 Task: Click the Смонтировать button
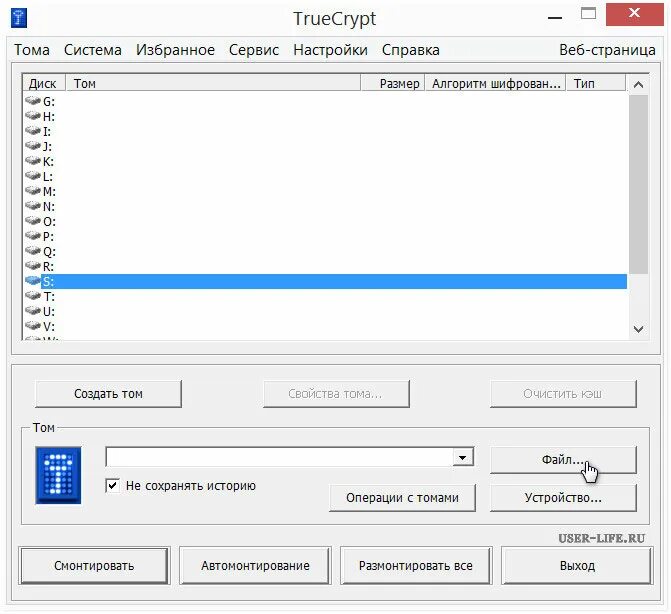(x=94, y=566)
